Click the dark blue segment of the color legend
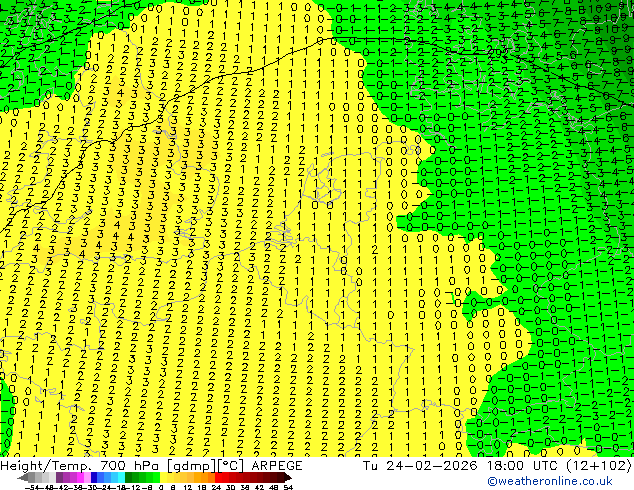Viewport: 634px width, 490px height. coord(94,477)
